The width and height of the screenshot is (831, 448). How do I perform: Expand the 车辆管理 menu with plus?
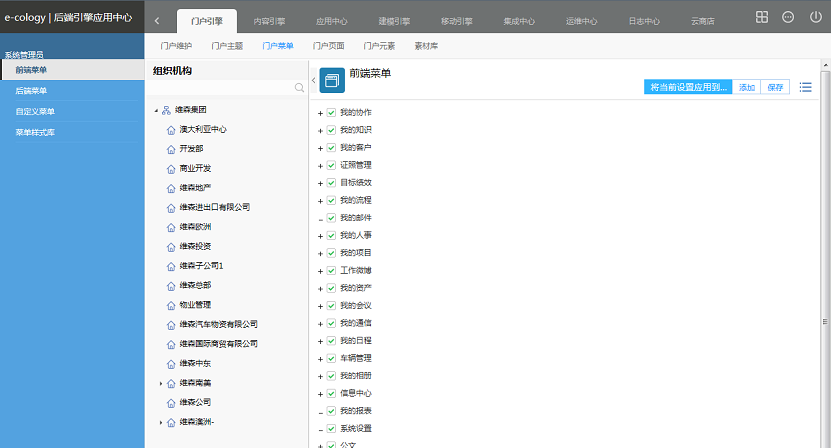(320, 359)
